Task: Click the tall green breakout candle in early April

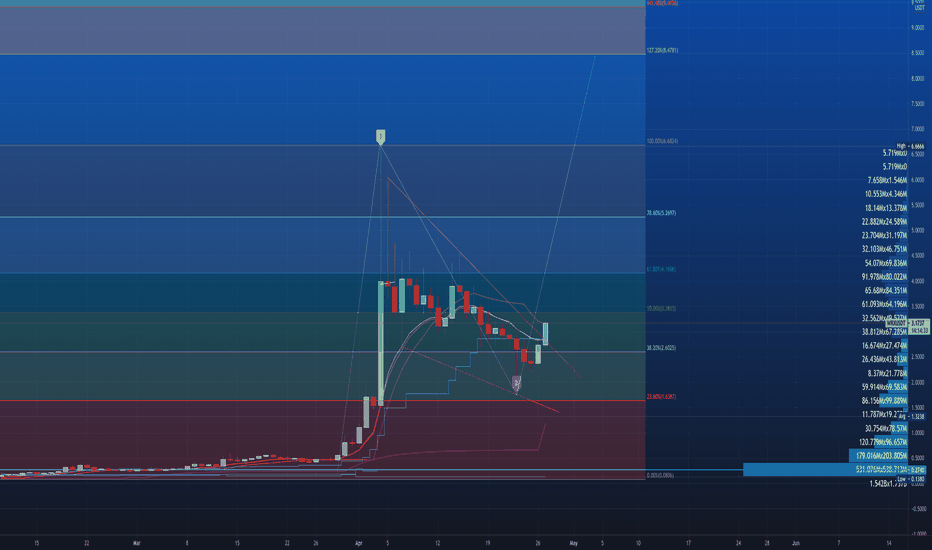Action: click(x=380, y=343)
